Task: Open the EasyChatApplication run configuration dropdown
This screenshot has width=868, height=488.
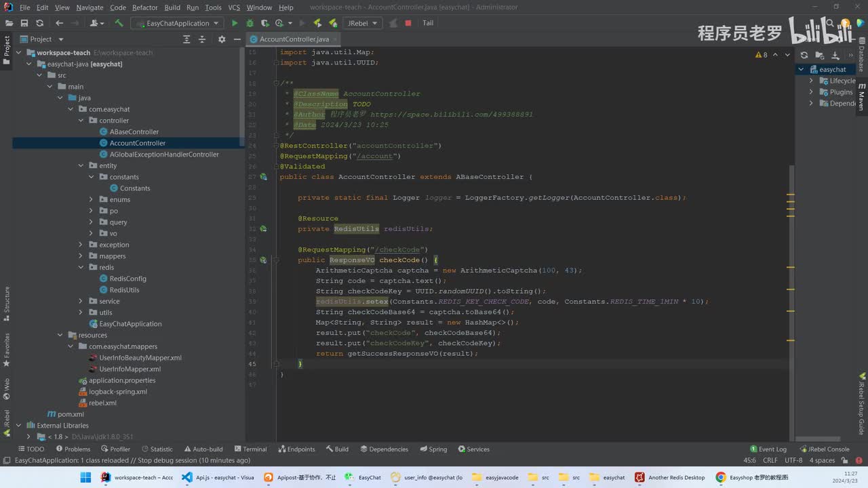Action: [178, 23]
